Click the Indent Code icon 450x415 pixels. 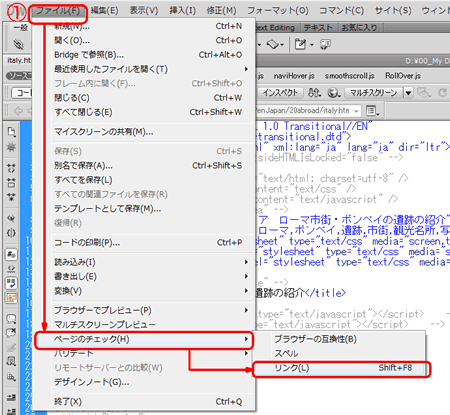click(11, 397)
